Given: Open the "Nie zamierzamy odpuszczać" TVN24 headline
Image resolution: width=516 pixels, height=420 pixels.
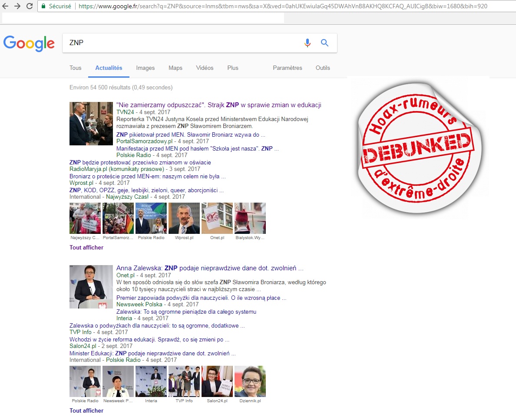Looking at the screenshot, I should pyautogui.click(x=219, y=105).
